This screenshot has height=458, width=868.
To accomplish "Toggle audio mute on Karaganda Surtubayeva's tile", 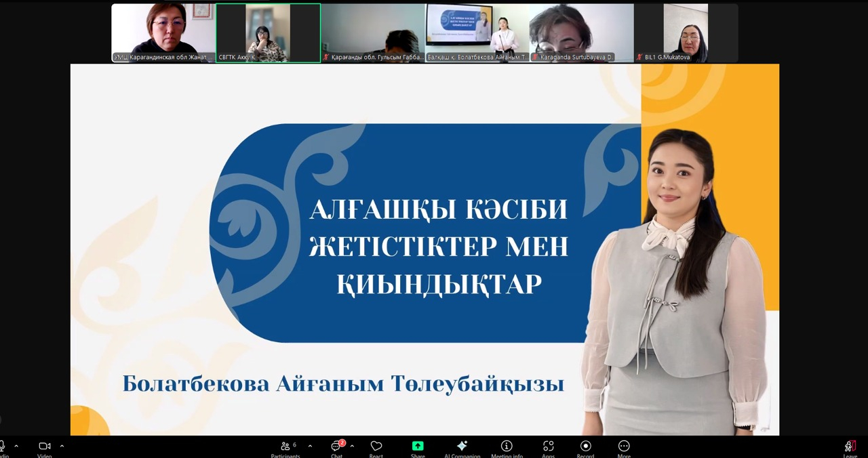I will pos(536,58).
